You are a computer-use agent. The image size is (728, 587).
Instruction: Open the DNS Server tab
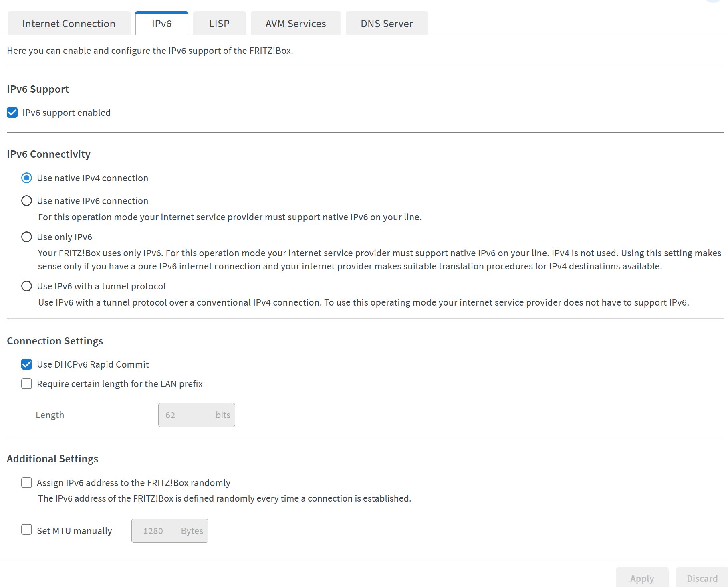tap(387, 24)
